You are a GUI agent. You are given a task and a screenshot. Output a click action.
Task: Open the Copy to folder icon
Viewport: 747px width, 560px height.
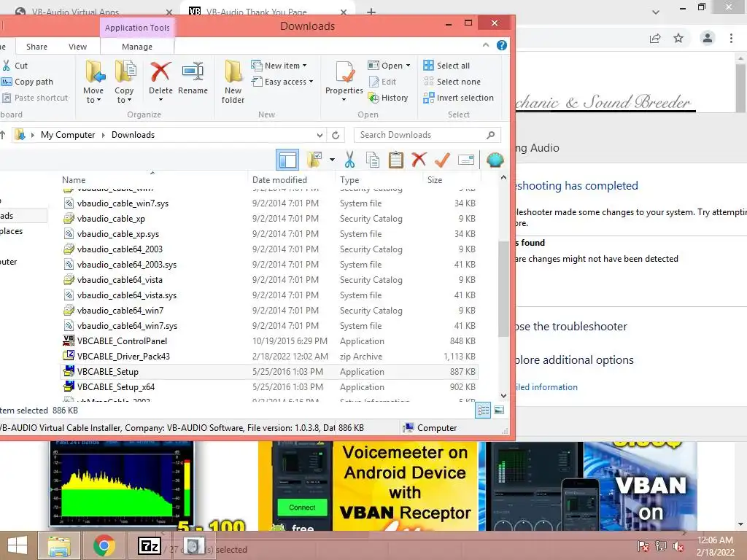tap(125, 72)
